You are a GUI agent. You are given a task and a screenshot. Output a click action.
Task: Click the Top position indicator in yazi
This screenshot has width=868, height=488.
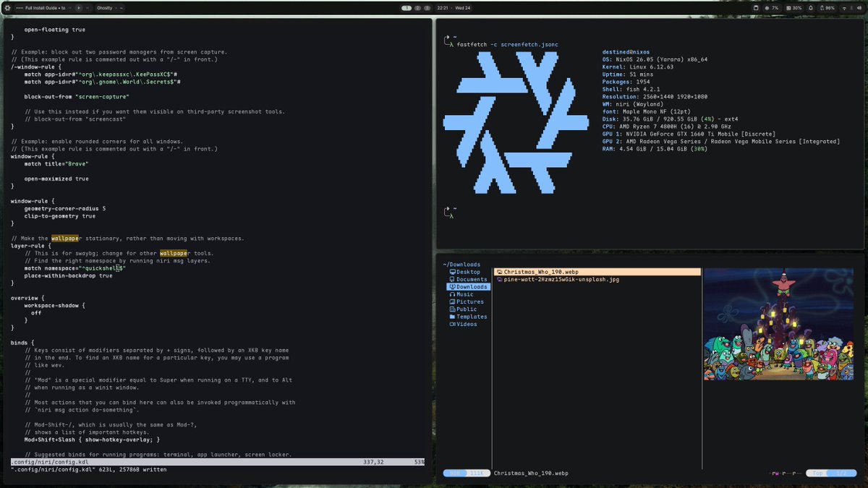[x=817, y=474]
